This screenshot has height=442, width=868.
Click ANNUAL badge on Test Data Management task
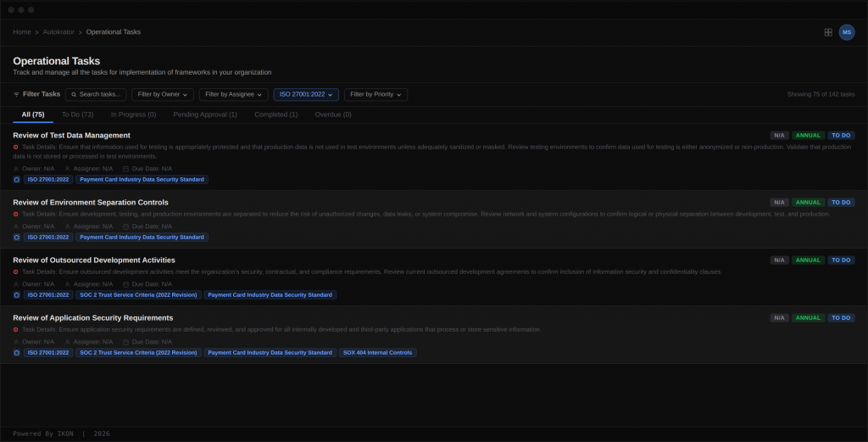[808, 136]
